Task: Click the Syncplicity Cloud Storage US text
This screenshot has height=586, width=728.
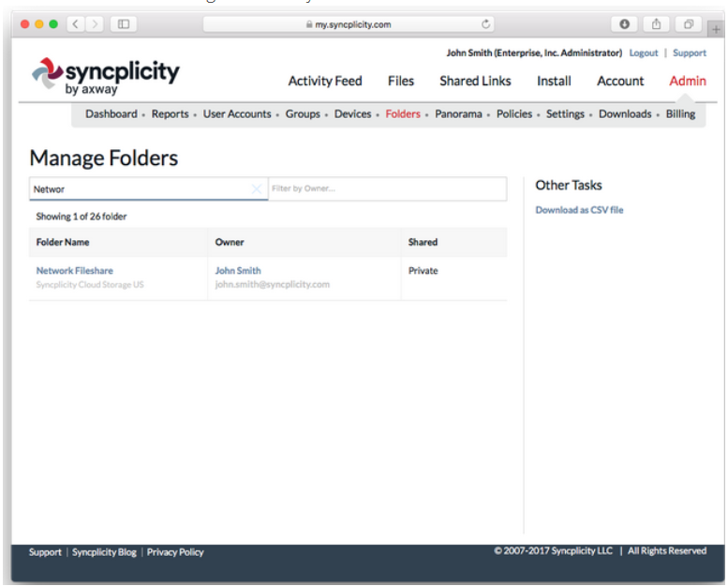Action: click(x=90, y=284)
